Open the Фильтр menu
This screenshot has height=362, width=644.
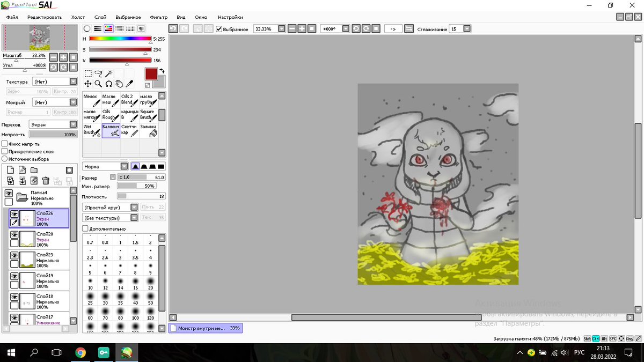click(159, 17)
